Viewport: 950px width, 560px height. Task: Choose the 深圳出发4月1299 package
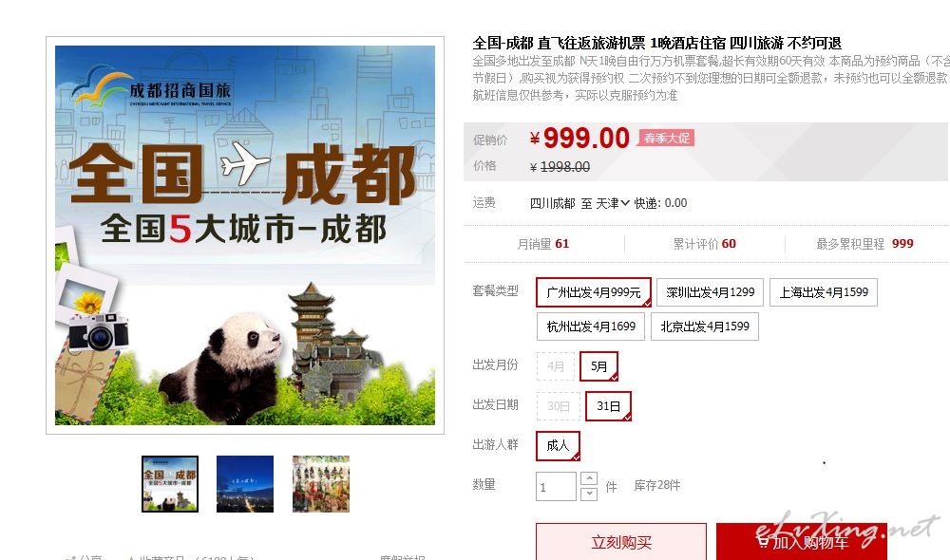(710, 292)
